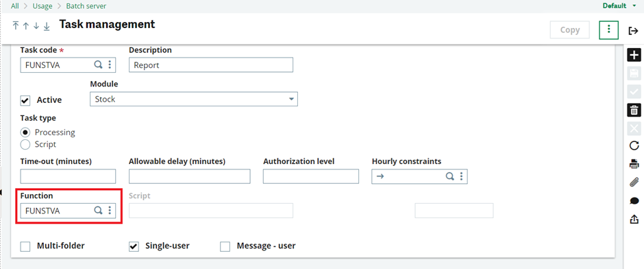Click the Task management page title
The height and width of the screenshot is (269, 644).
click(107, 24)
